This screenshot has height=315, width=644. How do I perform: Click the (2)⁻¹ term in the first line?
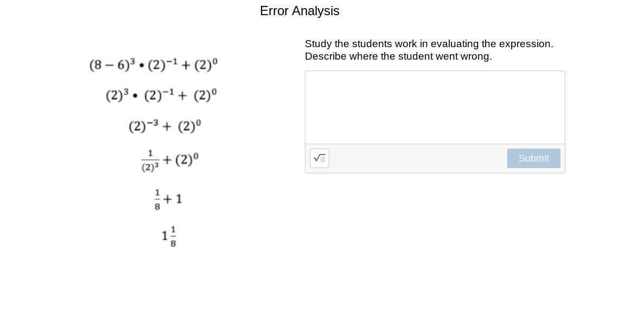(x=162, y=65)
